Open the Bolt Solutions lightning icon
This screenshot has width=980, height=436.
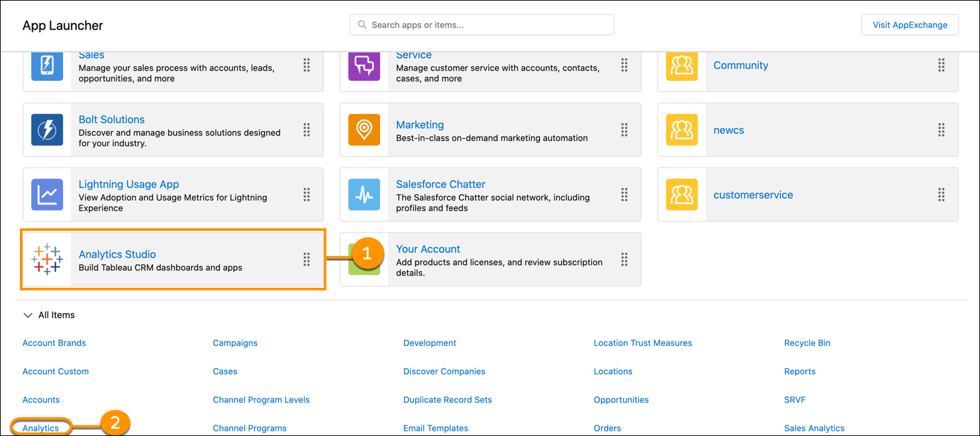click(47, 130)
